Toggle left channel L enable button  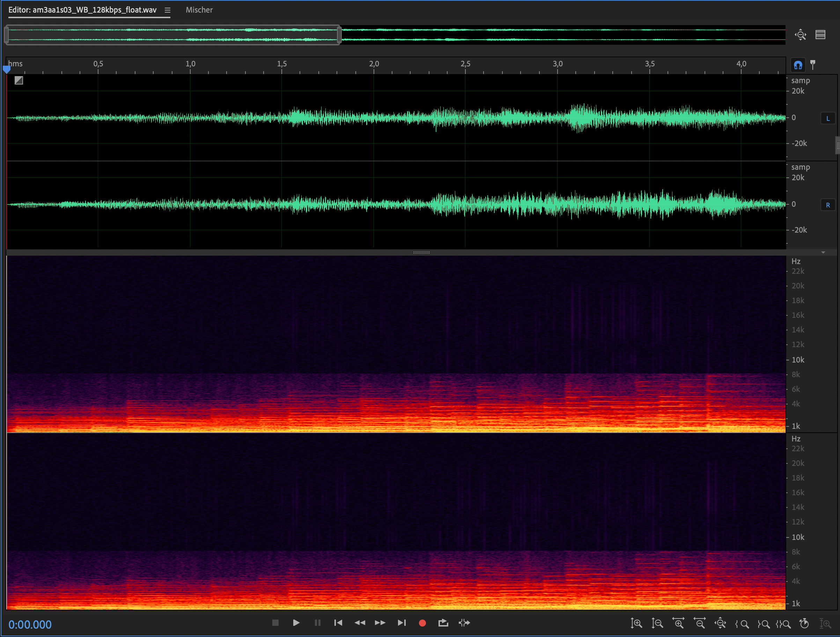click(827, 118)
